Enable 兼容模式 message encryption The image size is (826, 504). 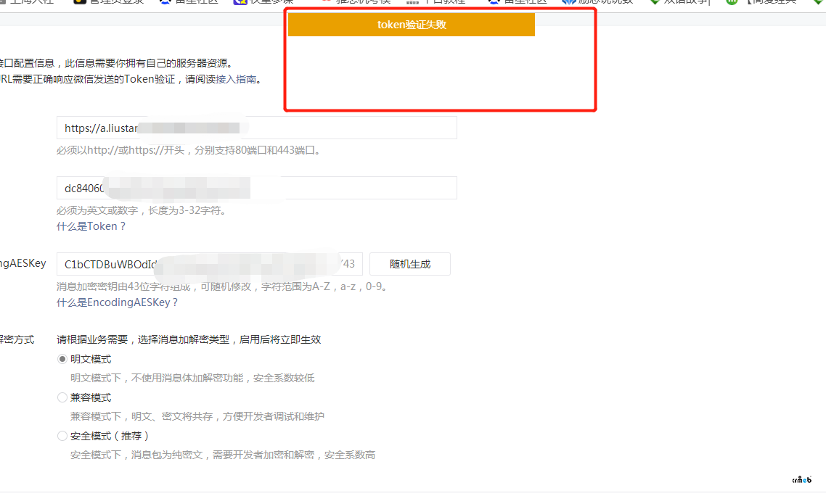[x=62, y=397]
